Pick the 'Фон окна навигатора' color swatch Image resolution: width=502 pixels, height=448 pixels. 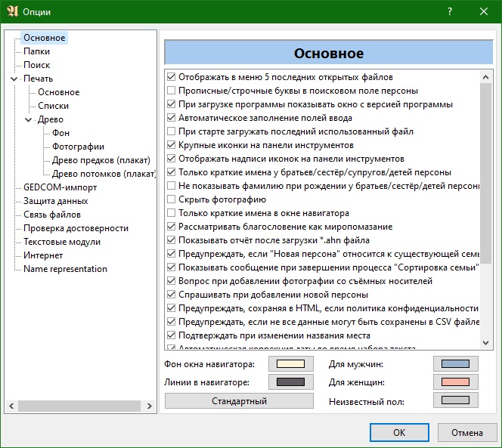[x=290, y=364]
